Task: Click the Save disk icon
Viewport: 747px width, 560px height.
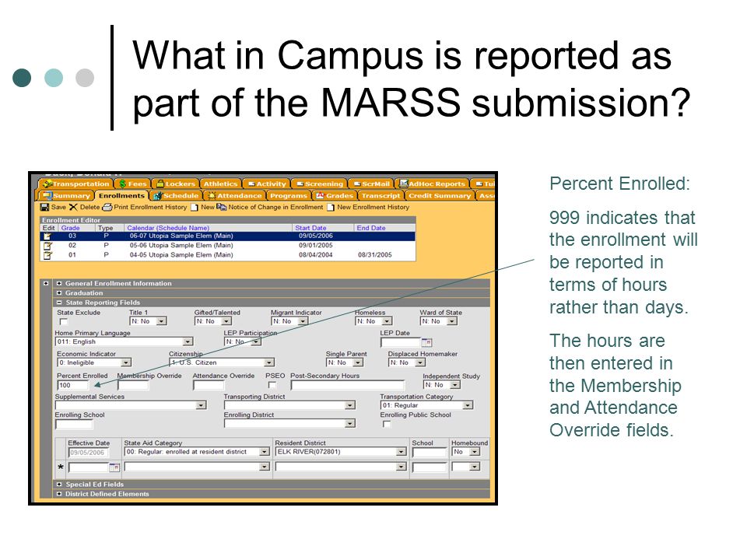Action: point(45,207)
